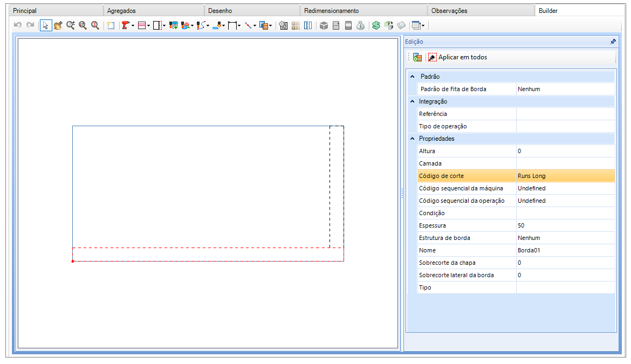The height and width of the screenshot is (364, 631).
Task: Open the curve path dropdown arrow
Action: tap(208, 26)
